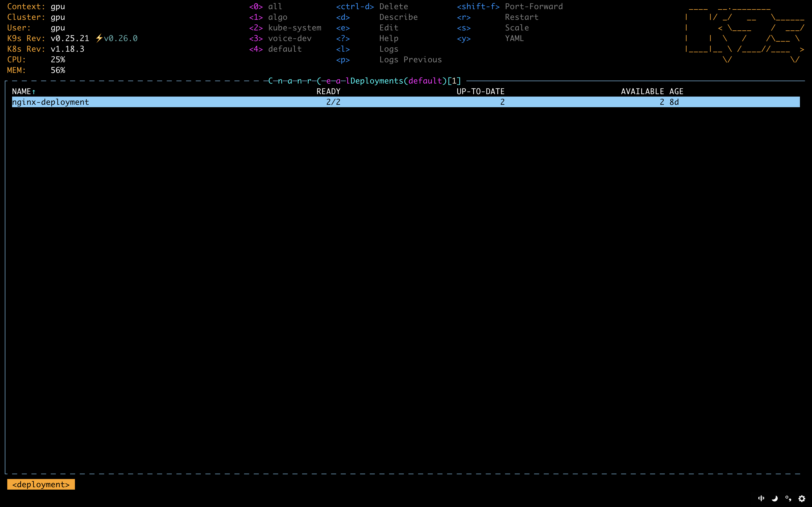Click the UP-TO-DATE column header

[x=480, y=92]
